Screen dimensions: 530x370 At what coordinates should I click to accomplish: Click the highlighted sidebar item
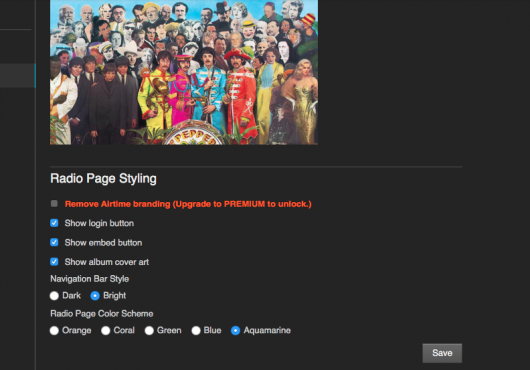click(18, 75)
